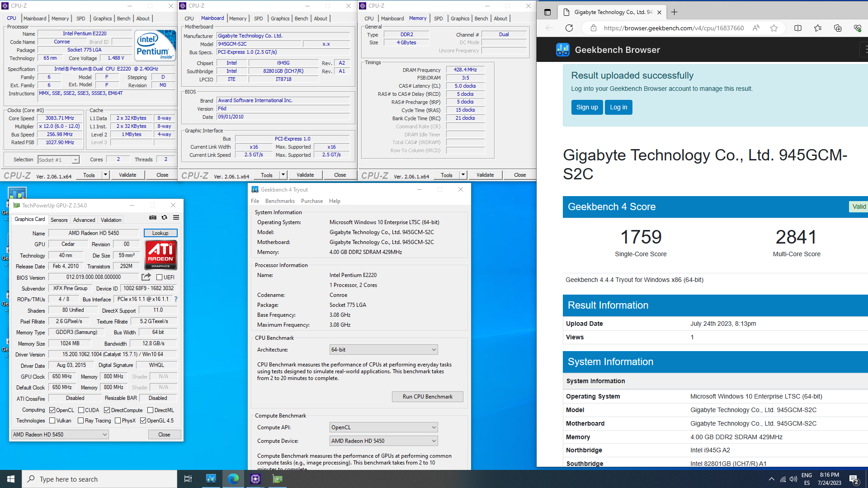The height and width of the screenshot is (488, 868).
Task: Switch to Advanced tab in GPU-Z
Action: 84,220
